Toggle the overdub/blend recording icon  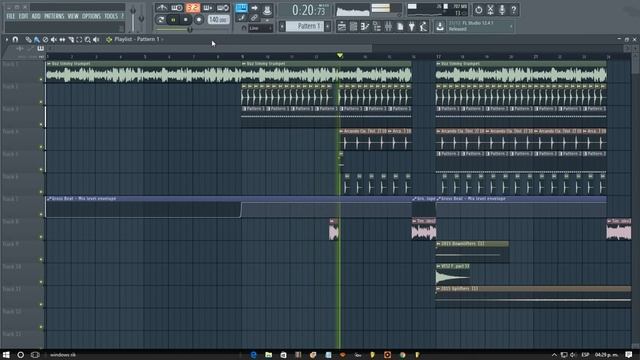pyautogui.click(x=207, y=8)
